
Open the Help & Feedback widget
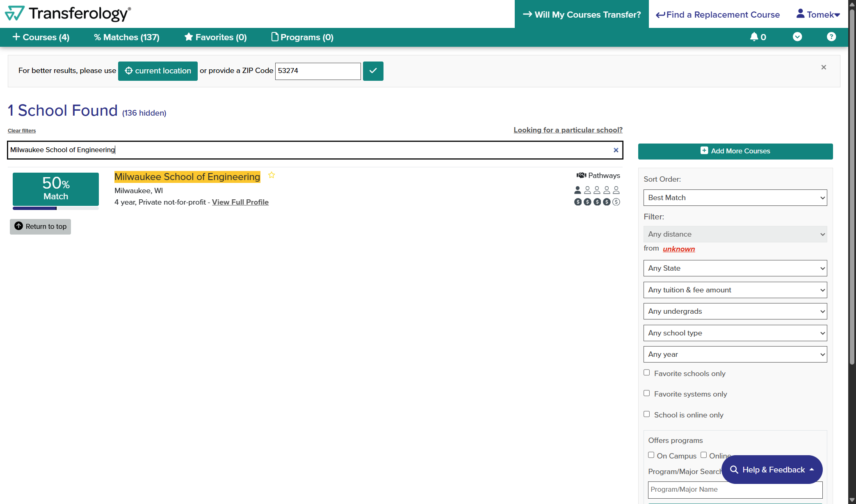click(772, 470)
